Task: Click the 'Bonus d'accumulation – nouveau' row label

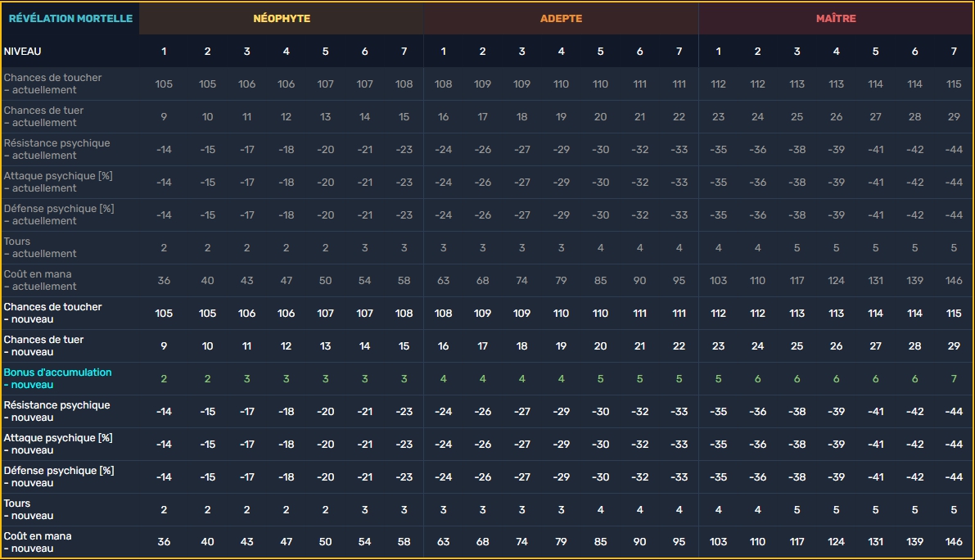Action: click(58, 378)
